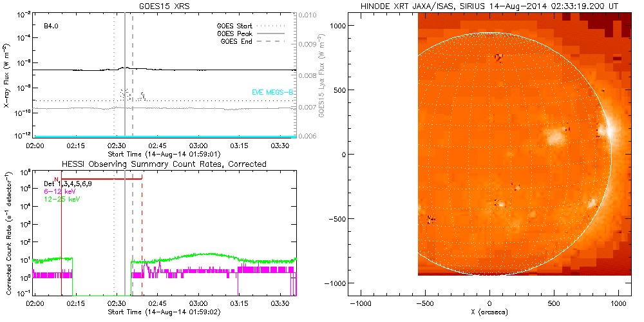The height and width of the screenshot is (322, 644).
Task: Click the cyan EVE MEGS-B label
Action: [273, 93]
